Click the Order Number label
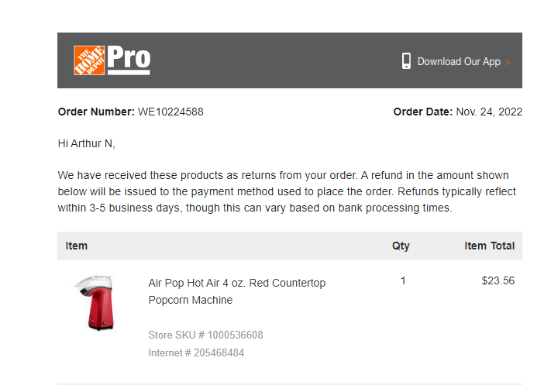This screenshot has height=392, width=551. [x=96, y=112]
